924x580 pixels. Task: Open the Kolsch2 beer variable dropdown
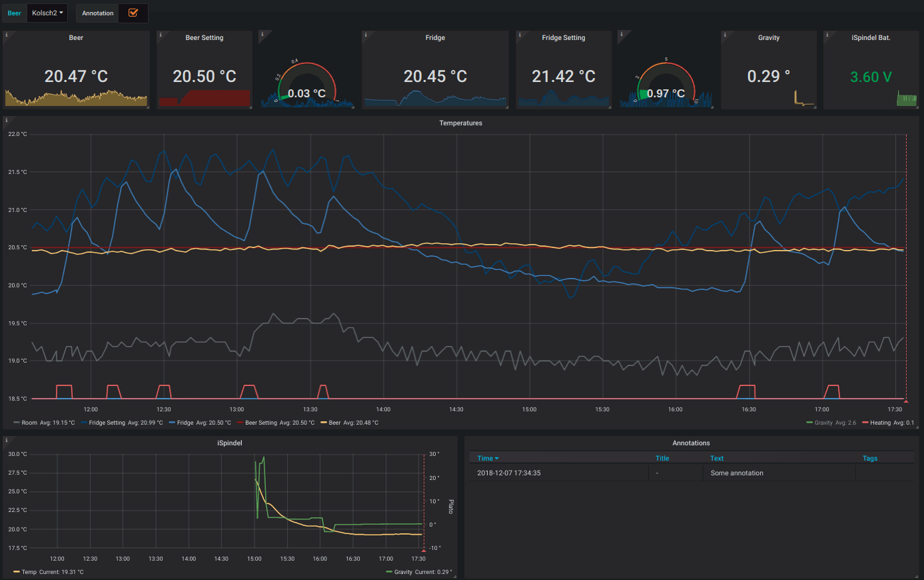click(x=47, y=13)
